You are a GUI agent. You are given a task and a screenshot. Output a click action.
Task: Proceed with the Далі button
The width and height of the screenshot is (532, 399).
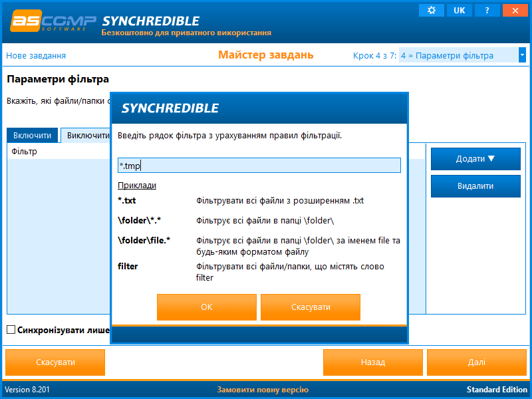tap(477, 362)
